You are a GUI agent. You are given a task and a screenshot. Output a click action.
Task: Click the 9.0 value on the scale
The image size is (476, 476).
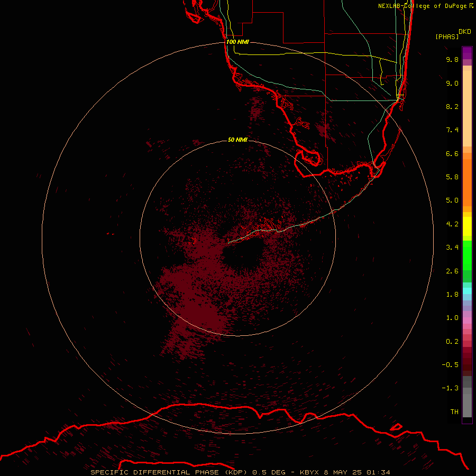pyautogui.click(x=452, y=83)
